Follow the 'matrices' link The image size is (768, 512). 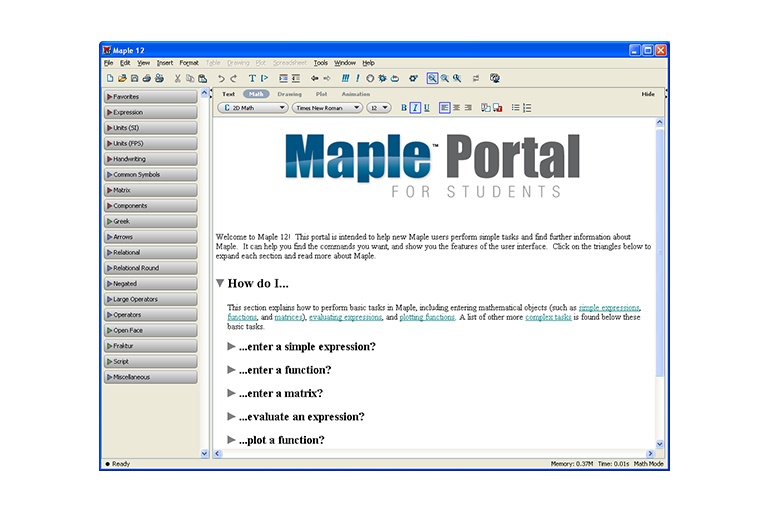[x=288, y=317]
